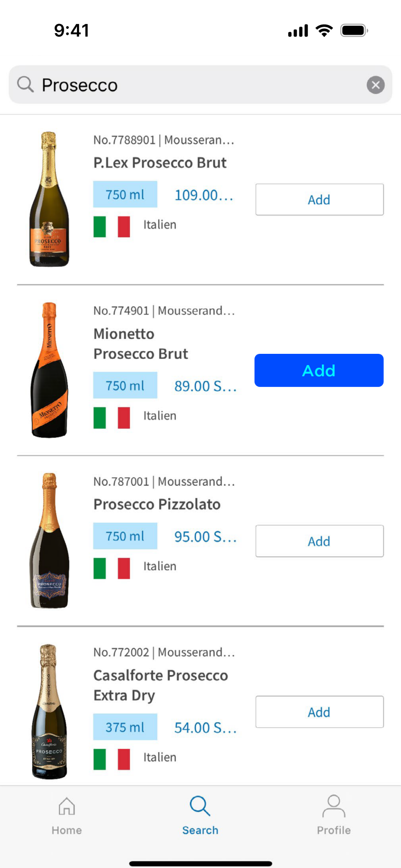The height and width of the screenshot is (868, 401).
Task: Select the Search tab in bottom bar
Action: (x=200, y=815)
